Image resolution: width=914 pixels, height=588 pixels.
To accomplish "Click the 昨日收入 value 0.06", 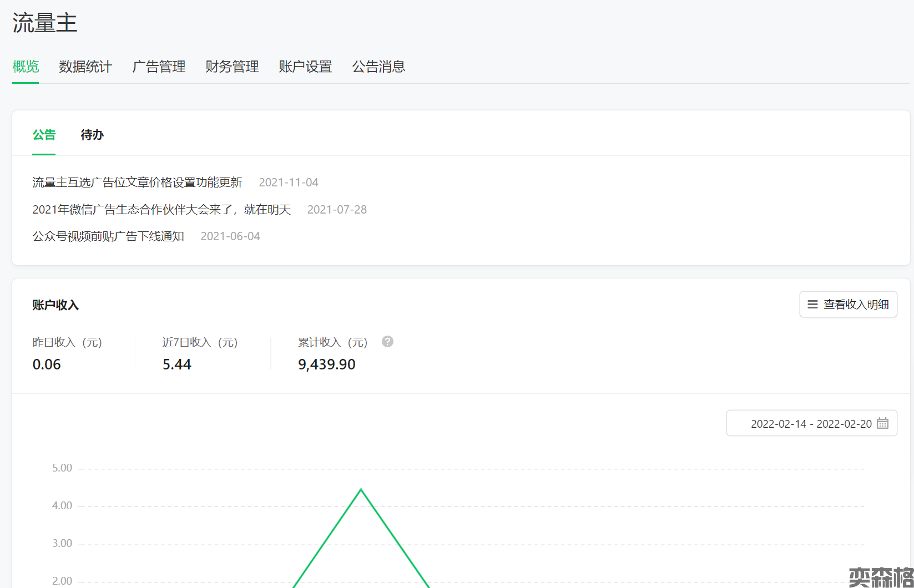I will click(47, 364).
